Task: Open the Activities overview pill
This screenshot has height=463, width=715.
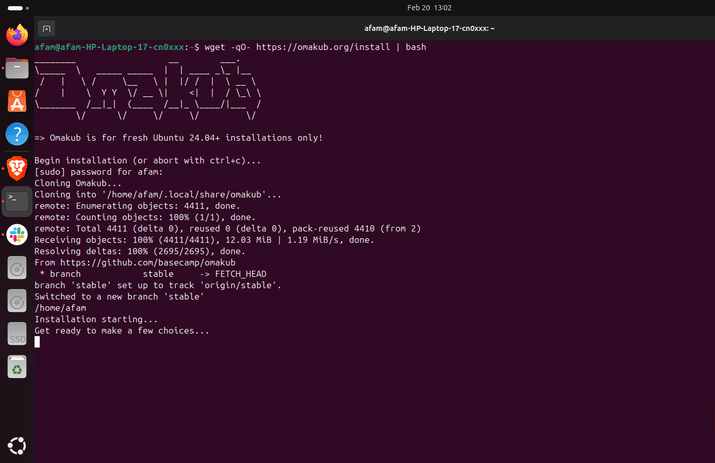Action: 18,8
